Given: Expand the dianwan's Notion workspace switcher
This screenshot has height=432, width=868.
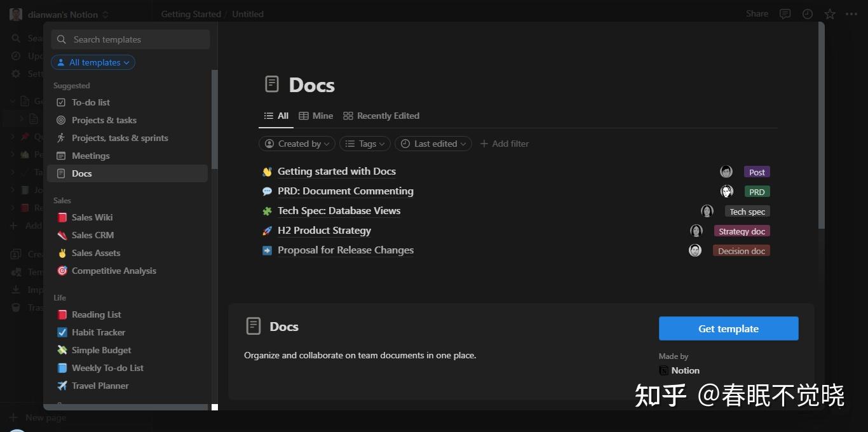Looking at the screenshot, I should click(x=60, y=15).
